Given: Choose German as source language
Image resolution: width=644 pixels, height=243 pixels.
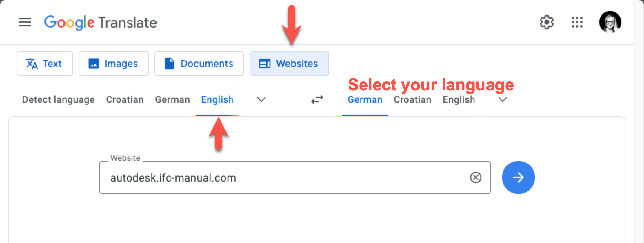Looking at the screenshot, I should coord(172,99).
